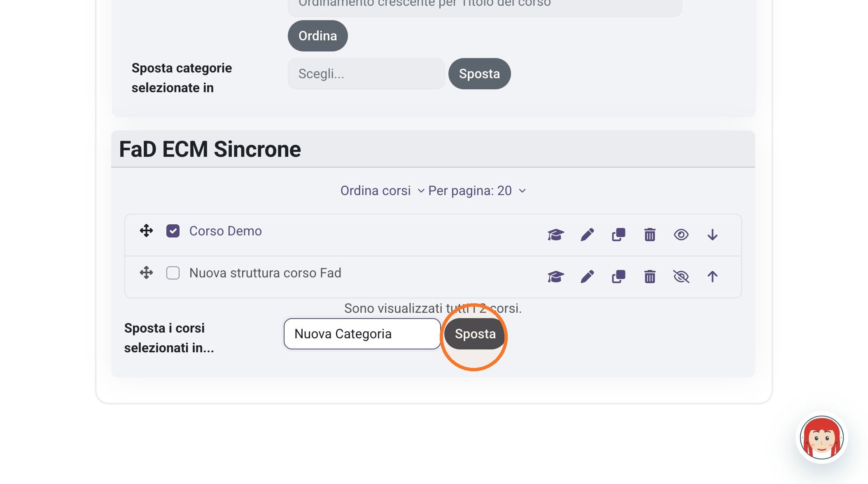This screenshot has height=484, width=868.
Task: Edit Corso Demo with the pencil icon
Action: (587, 235)
